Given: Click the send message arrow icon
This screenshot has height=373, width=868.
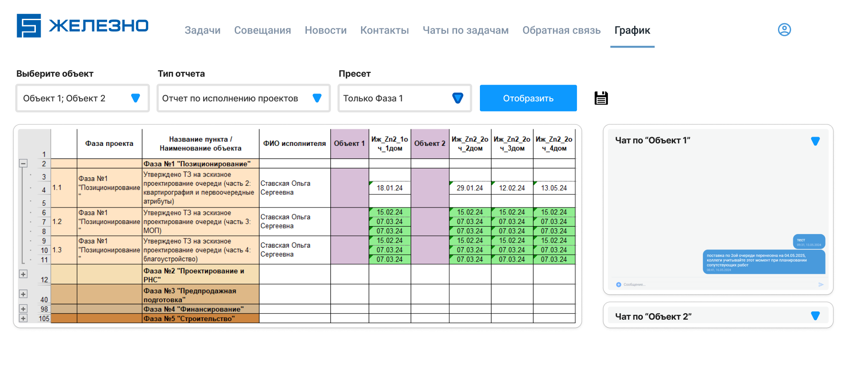Looking at the screenshot, I should point(821,285).
